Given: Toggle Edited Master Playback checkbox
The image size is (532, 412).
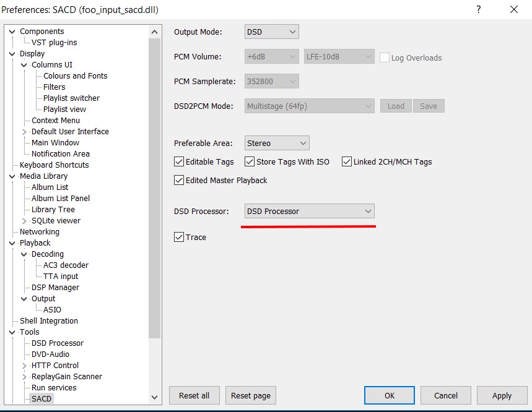Looking at the screenshot, I should pos(180,181).
